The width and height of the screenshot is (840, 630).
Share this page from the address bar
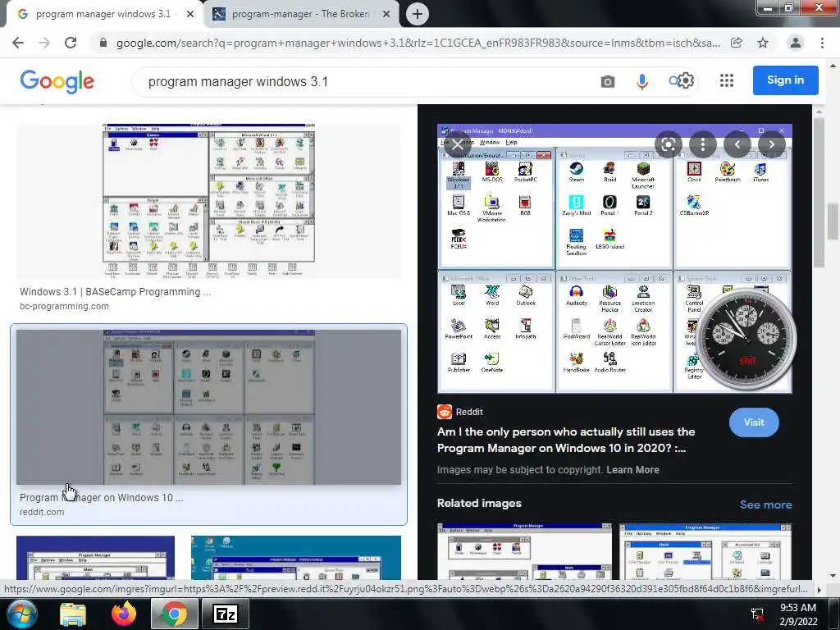pos(737,43)
